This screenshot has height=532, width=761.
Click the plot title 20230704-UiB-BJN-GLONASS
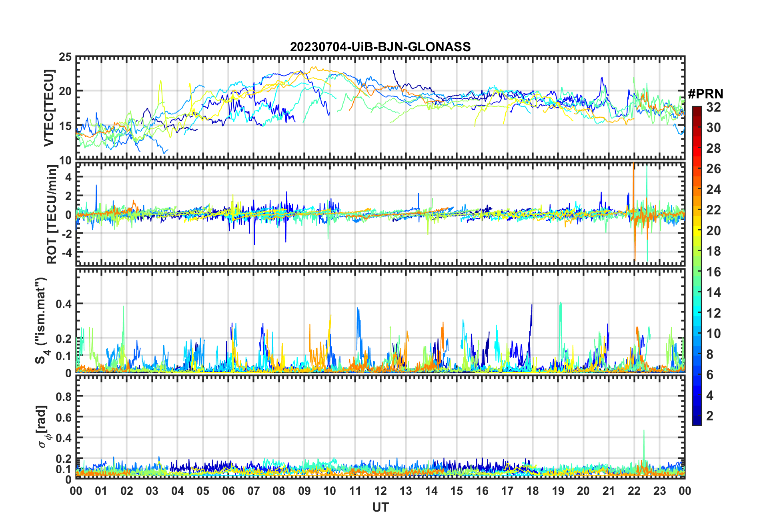(x=380, y=47)
